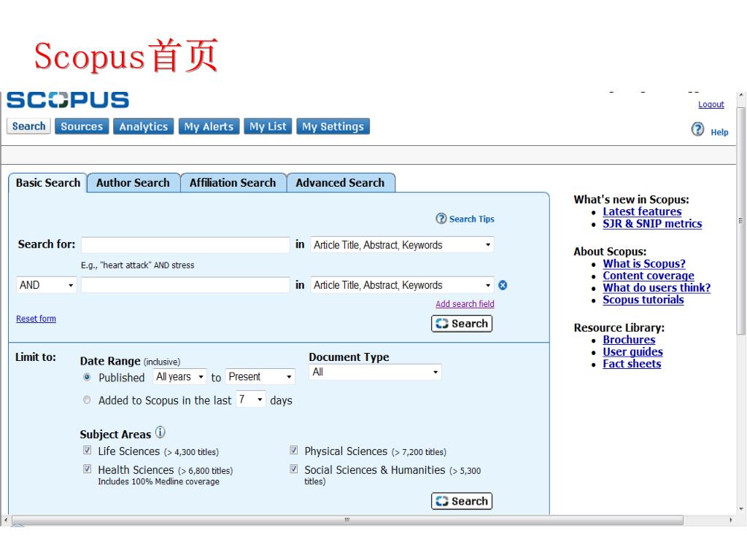Viewport: 747px width, 560px height.
Task: Click the horizontal scrollbar thumb
Action: pyautogui.click(x=347, y=520)
